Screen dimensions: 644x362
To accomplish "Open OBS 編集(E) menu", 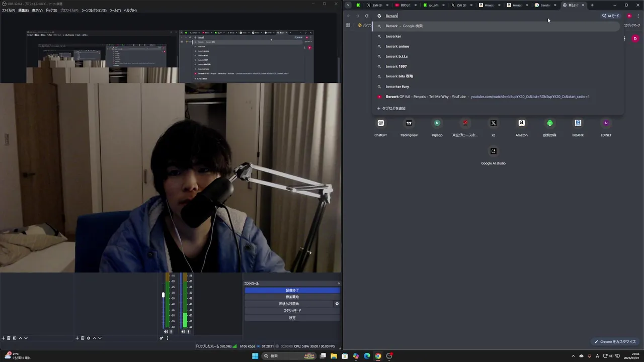I will pyautogui.click(x=24, y=10).
